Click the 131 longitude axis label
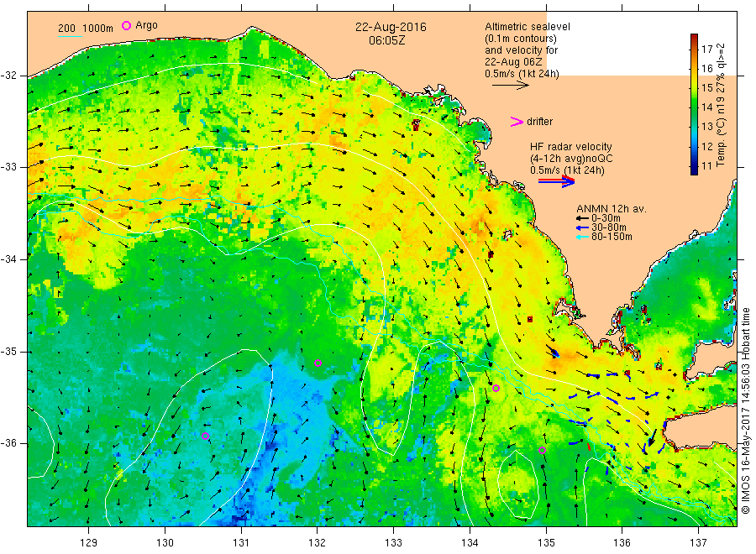This screenshot has width=756, height=554. (x=241, y=543)
